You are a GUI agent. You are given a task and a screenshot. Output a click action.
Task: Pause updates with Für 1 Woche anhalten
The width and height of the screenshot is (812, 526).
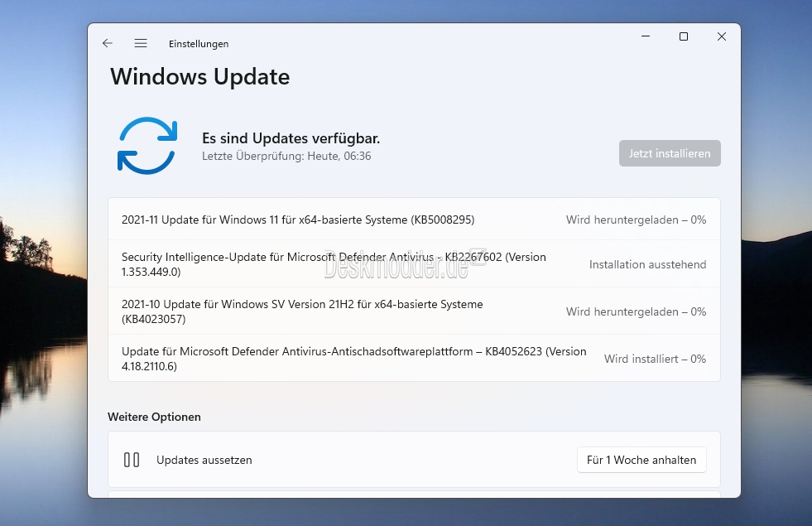(x=641, y=460)
